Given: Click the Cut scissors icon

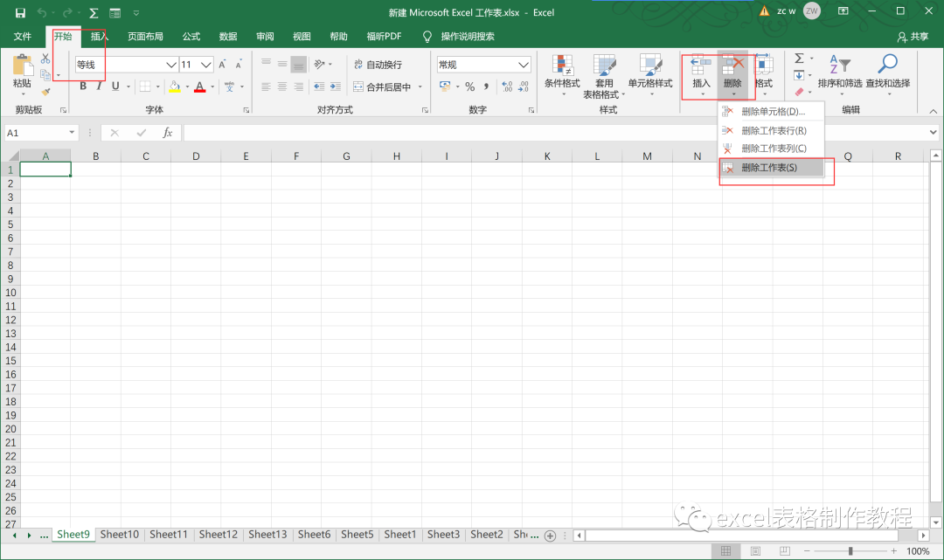Looking at the screenshot, I should click(x=45, y=59).
